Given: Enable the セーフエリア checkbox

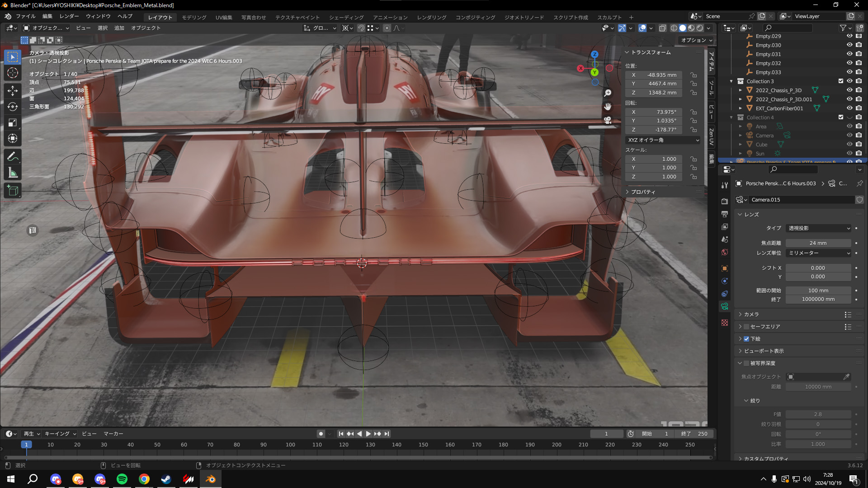Looking at the screenshot, I should (x=746, y=327).
